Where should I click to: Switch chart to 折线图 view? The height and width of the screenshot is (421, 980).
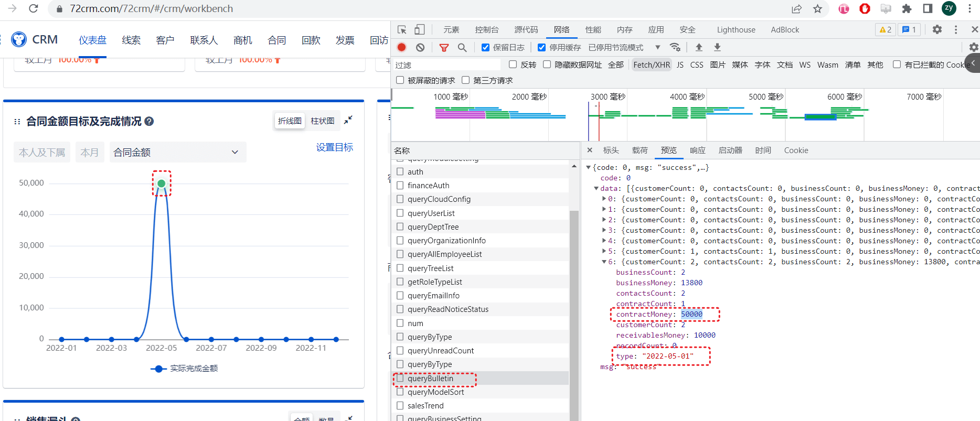(290, 121)
